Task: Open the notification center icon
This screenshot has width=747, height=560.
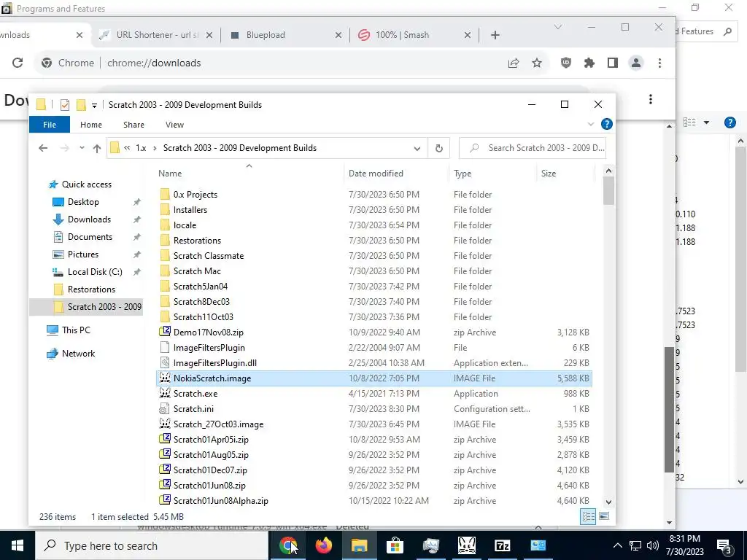Action: (x=724, y=545)
